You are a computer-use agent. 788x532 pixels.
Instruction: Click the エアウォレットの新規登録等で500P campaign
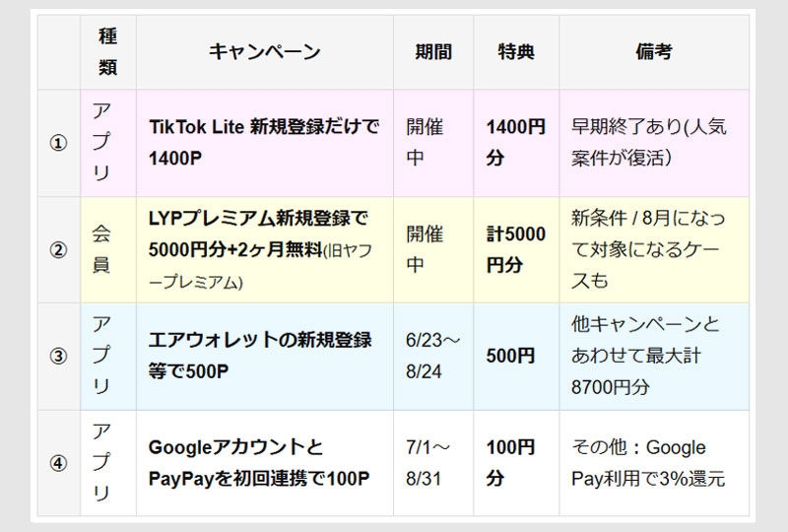(265, 357)
